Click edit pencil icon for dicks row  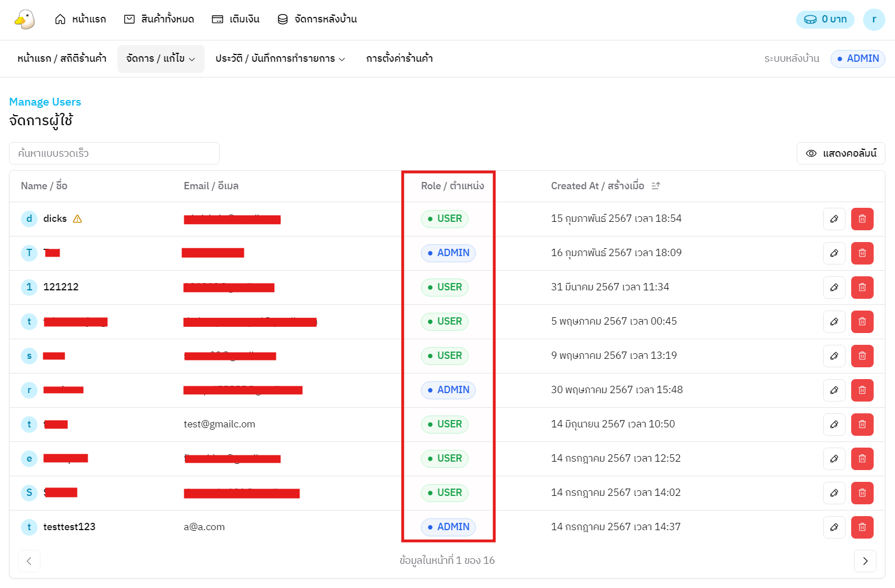[x=834, y=219]
